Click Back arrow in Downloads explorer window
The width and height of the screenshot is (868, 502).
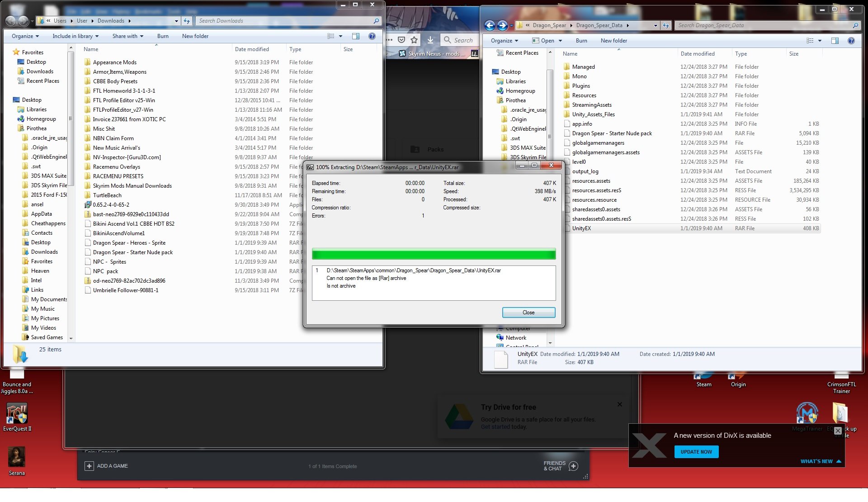pyautogui.click(x=11, y=21)
